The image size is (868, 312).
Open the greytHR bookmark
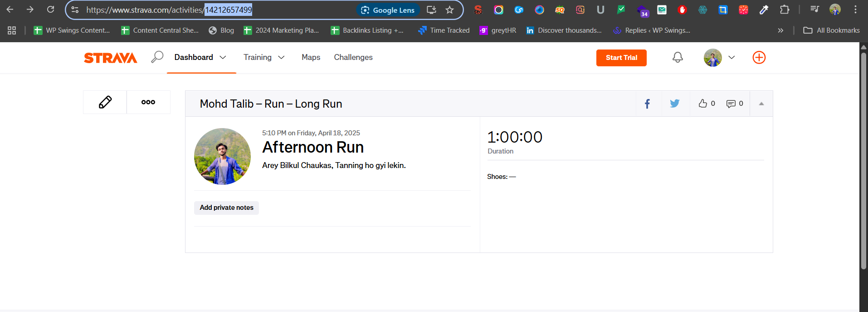pyautogui.click(x=498, y=30)
